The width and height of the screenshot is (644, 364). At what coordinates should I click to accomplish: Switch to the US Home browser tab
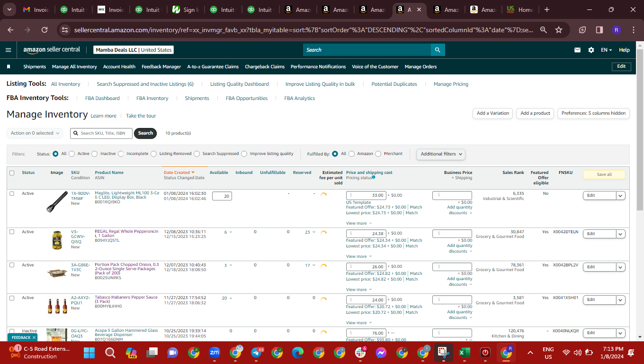(520, 9)
